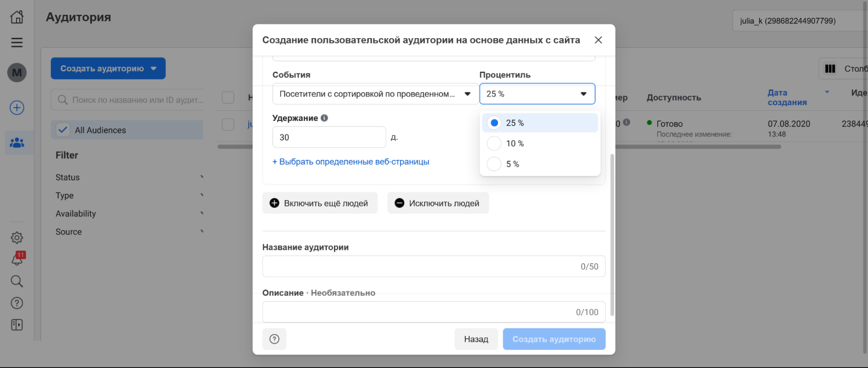Open the Audiences people icon
The height and width of the screenshot is (368, 868).
[x=17, y=143]
